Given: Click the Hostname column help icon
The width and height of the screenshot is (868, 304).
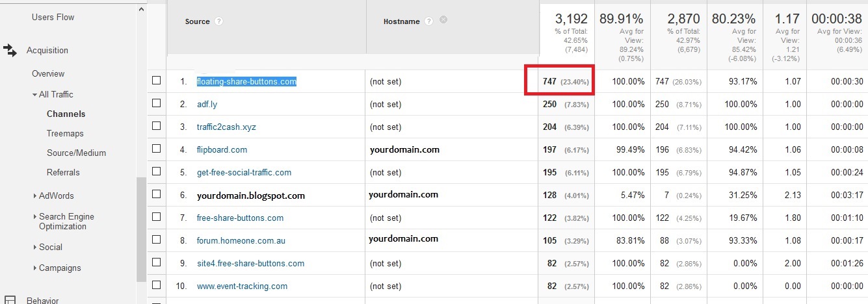Looking at the screenshot, I should coord(428,21).
